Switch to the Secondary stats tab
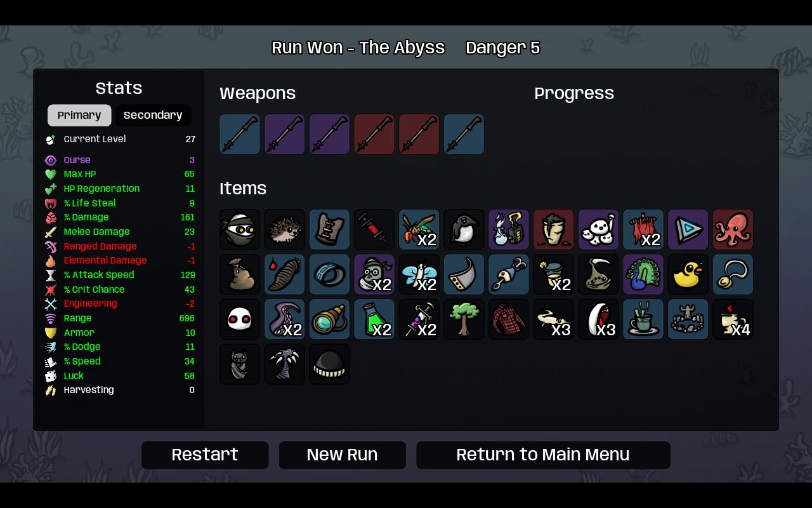This screenshot has height=508, width=812. coord(153,115)
